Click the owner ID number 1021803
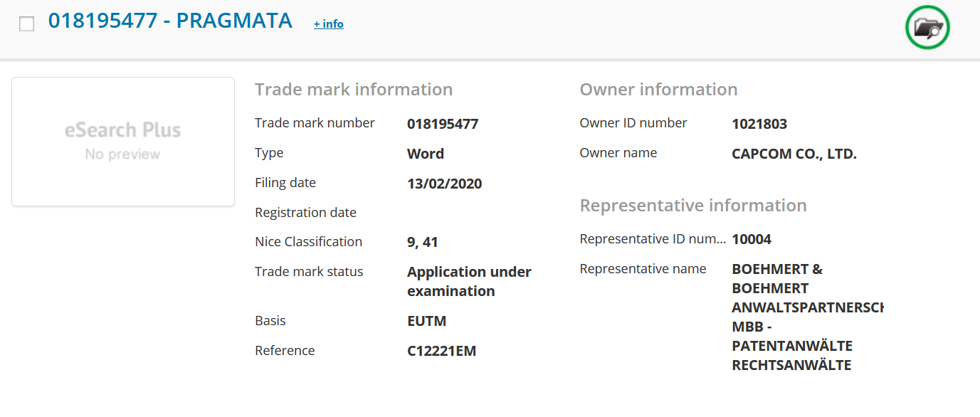Image resolution: width=980 pixels, height=417 pixels. point(759,125)
